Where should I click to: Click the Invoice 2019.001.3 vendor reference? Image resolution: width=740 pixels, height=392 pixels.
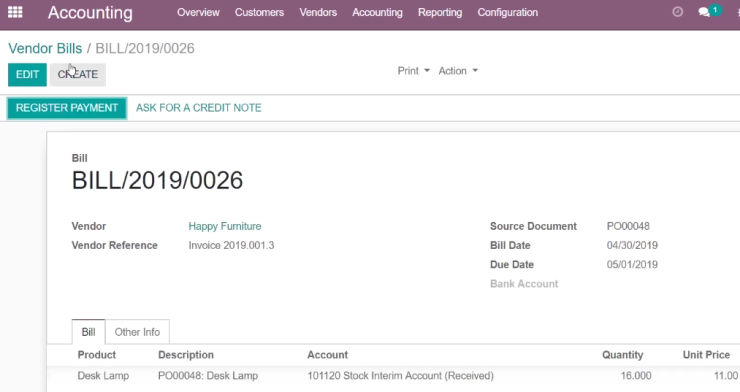tap(231, 246)
